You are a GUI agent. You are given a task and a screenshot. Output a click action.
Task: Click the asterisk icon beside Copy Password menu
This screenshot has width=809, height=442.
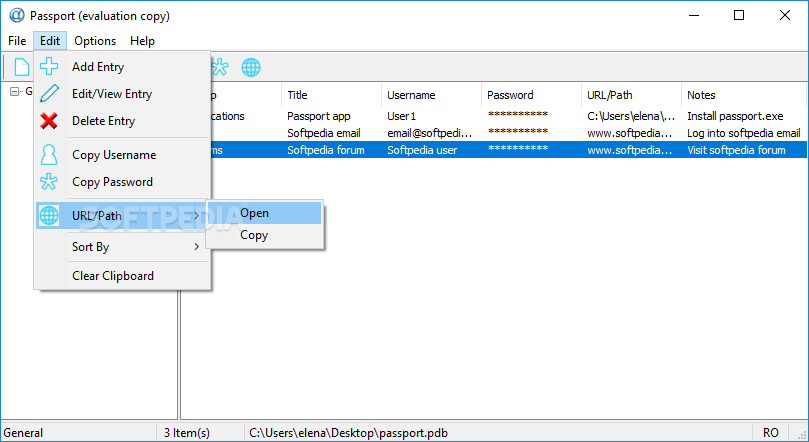coord(50,182)
